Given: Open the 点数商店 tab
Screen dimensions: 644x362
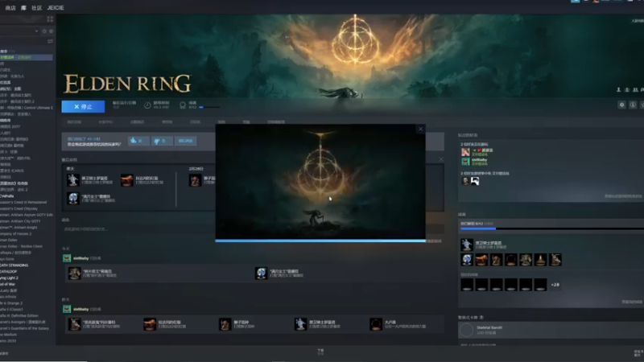Looking at the screenshot, I should [137, 122].
